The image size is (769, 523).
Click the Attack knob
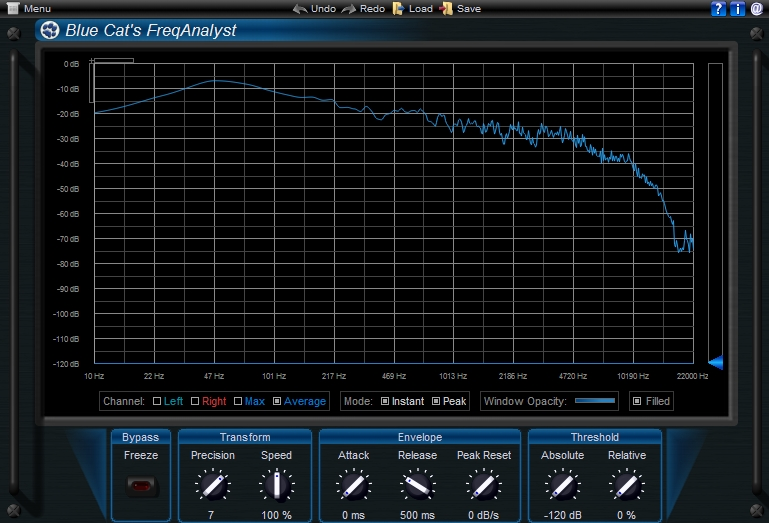coord(353,485)
